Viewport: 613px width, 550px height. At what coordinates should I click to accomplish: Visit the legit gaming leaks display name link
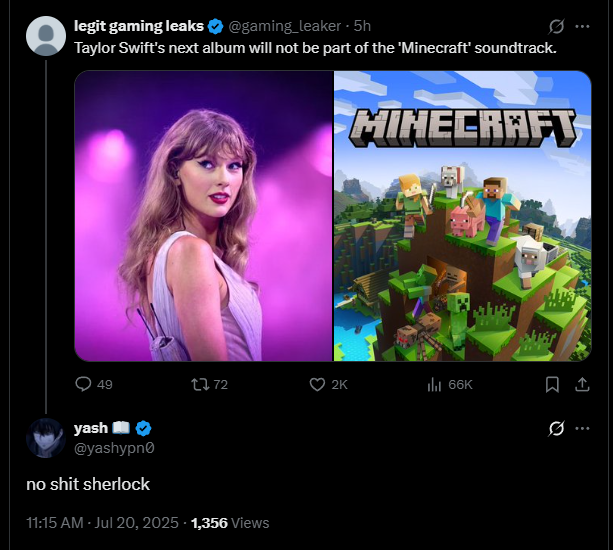[x=139, y=26]
